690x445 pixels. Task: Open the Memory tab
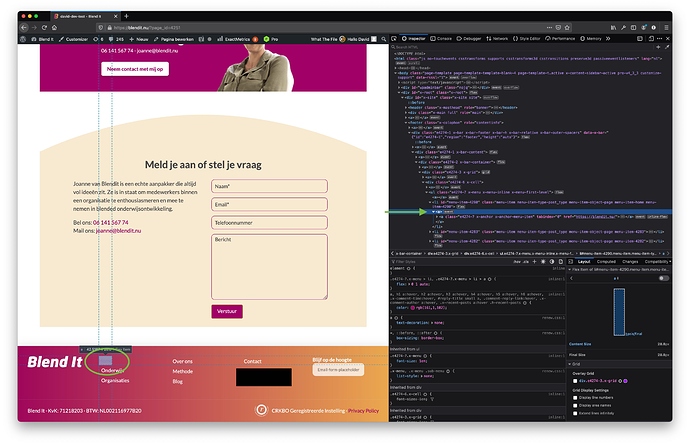(591, 39)
